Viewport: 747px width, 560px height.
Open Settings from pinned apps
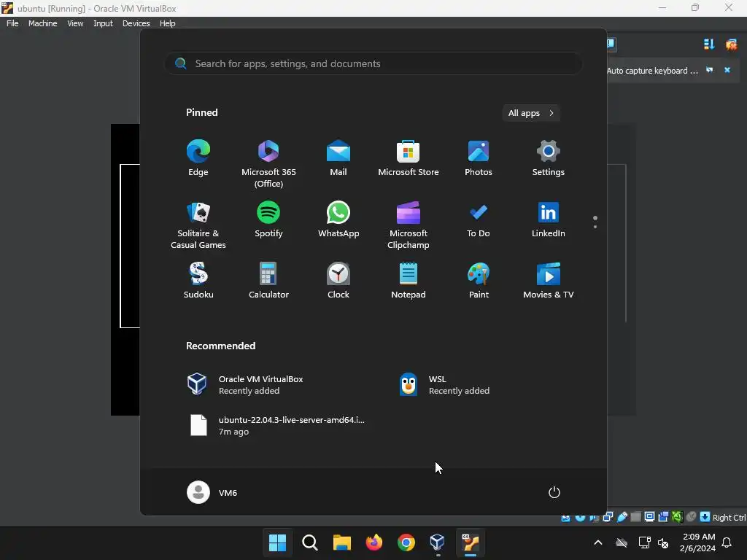click(549, 158)
